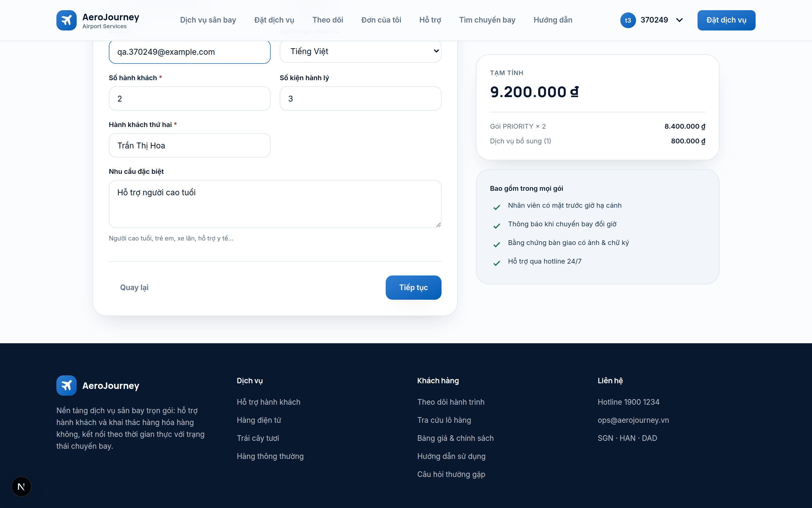This screenshot has width=812, height=508.
Task: Click the Dịch vụ bổ sung (1) line
Action: click(x=520, y=141)
